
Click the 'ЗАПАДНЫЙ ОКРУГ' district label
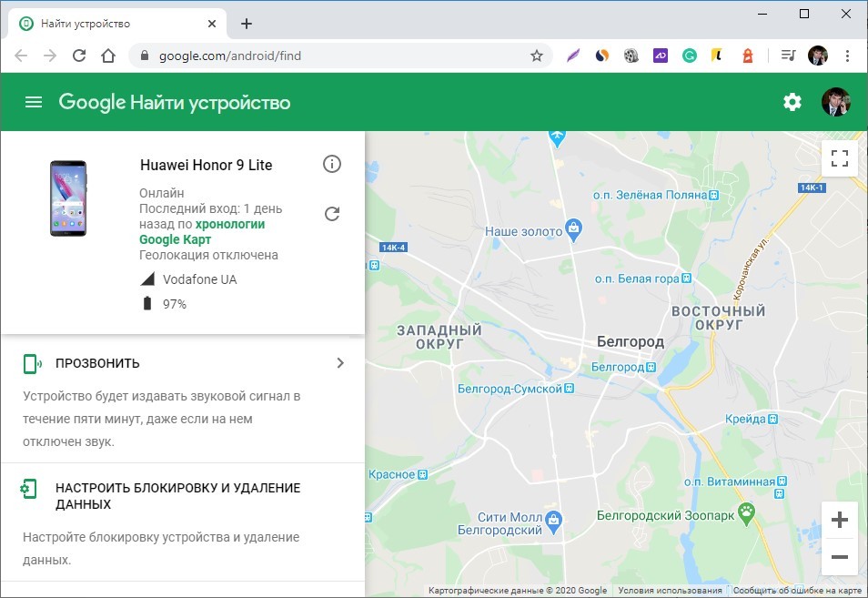pos(439,337)
